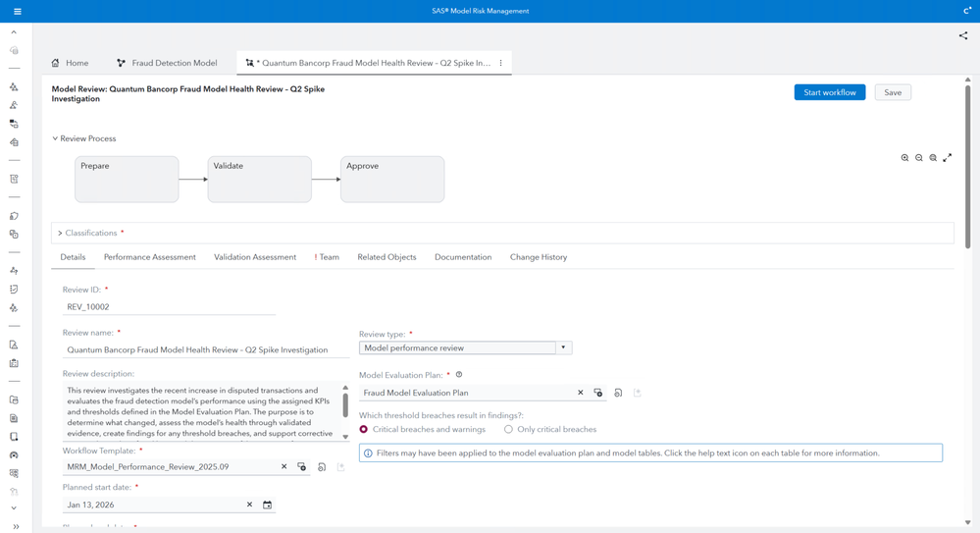Switch to the Performance Assessment tab
This screenshot has width=980, height=533.
tap(149, 257)
